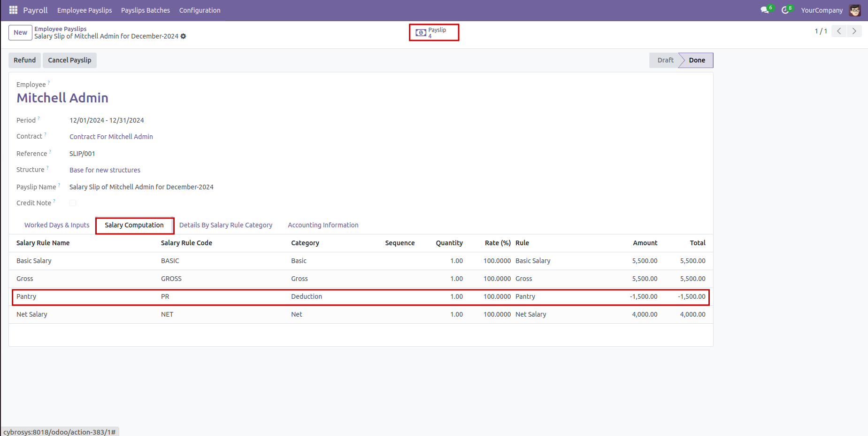Viewport: 868px width, 436px height.
Task: Open the apps grid menu icon
Action: pyautogui.click(x=13, y=10)
